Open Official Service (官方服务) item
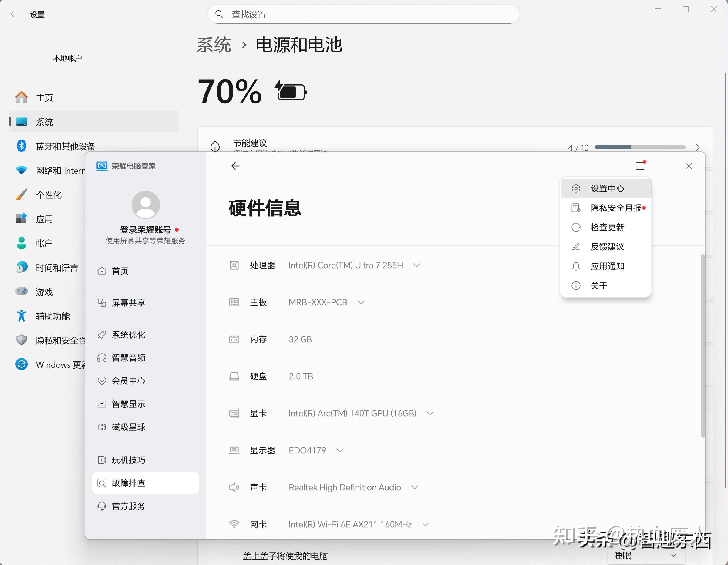 coord(128,506)
